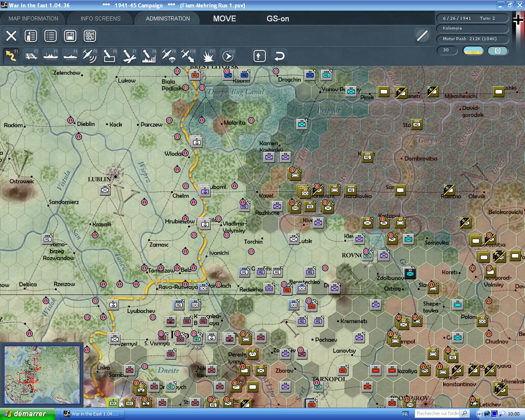Select the F11 explosion mode icon
This screenshot has height=420, width=525.
point(208,56)
